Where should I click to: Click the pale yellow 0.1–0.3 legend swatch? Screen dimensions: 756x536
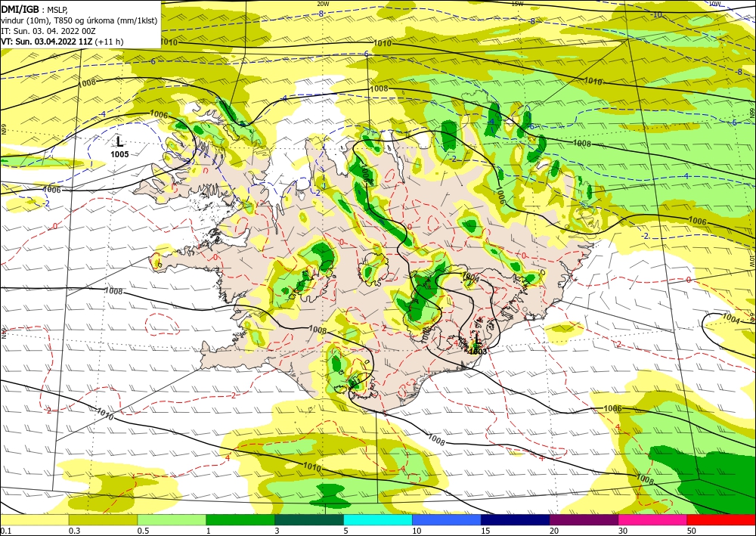tap(34, 519)
